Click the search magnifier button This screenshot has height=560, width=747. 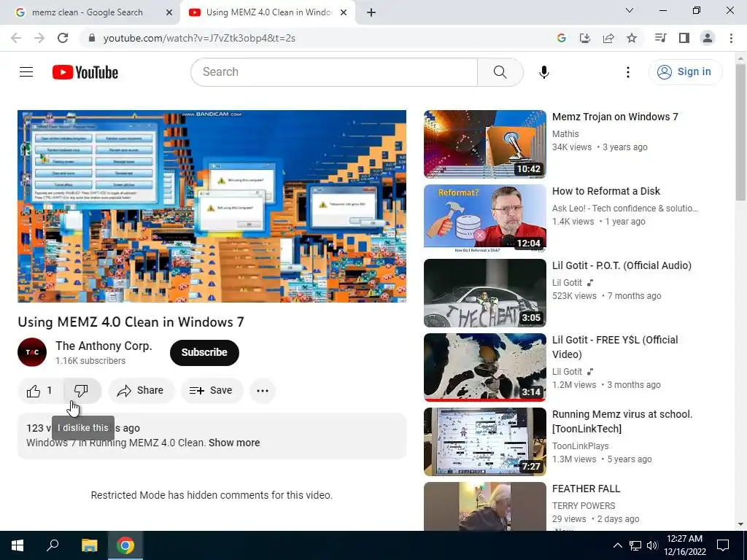[500, 72]
